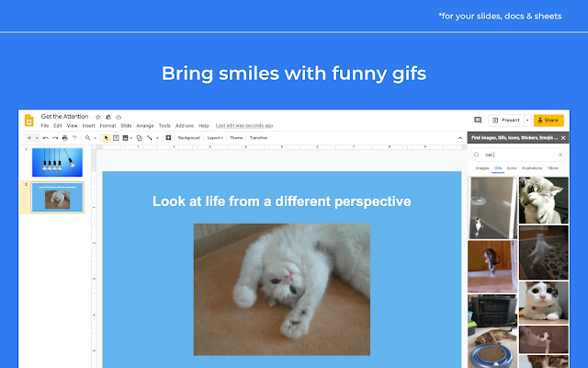The height and width of the screenshot is (368, 588).
Task: Pick the blurry cat jumping on rug gif
Action: coord(544,252)
